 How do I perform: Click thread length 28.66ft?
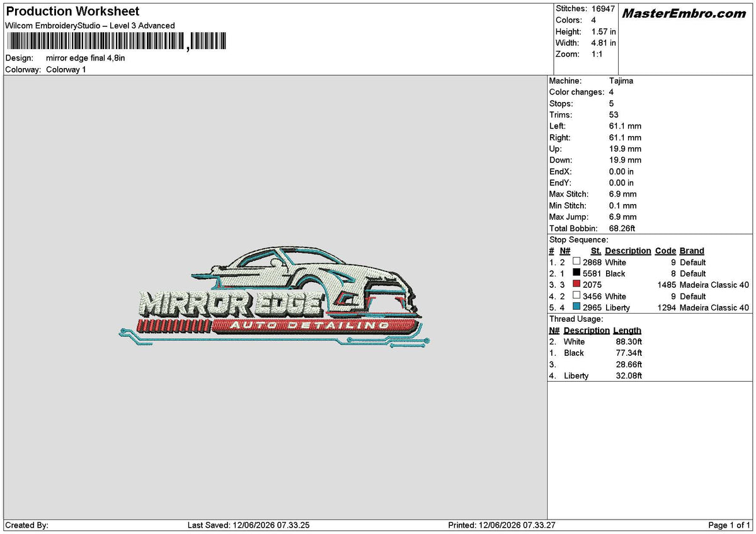point(629,364)
